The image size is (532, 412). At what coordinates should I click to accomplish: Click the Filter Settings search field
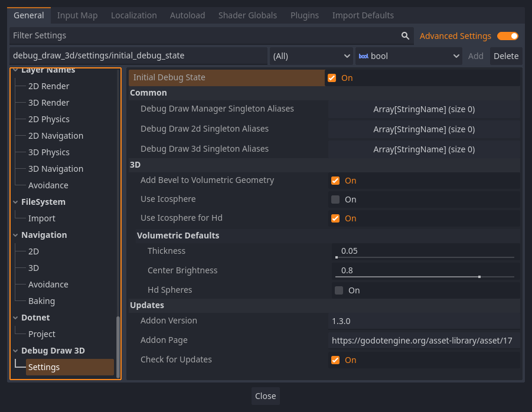(204, 36)
